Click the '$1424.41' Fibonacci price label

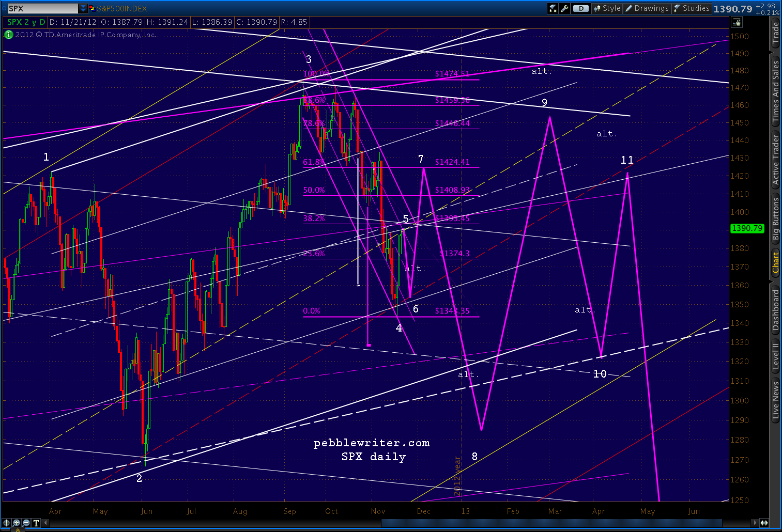(452, 162)
